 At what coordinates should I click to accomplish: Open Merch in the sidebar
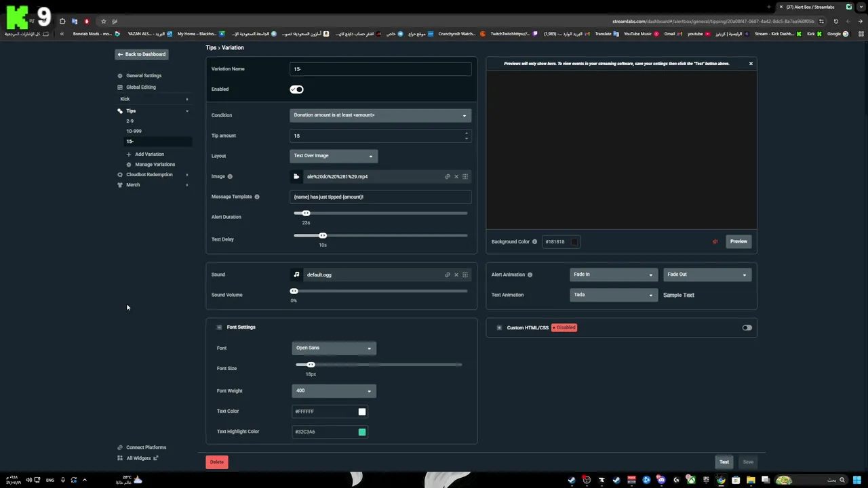133,184
